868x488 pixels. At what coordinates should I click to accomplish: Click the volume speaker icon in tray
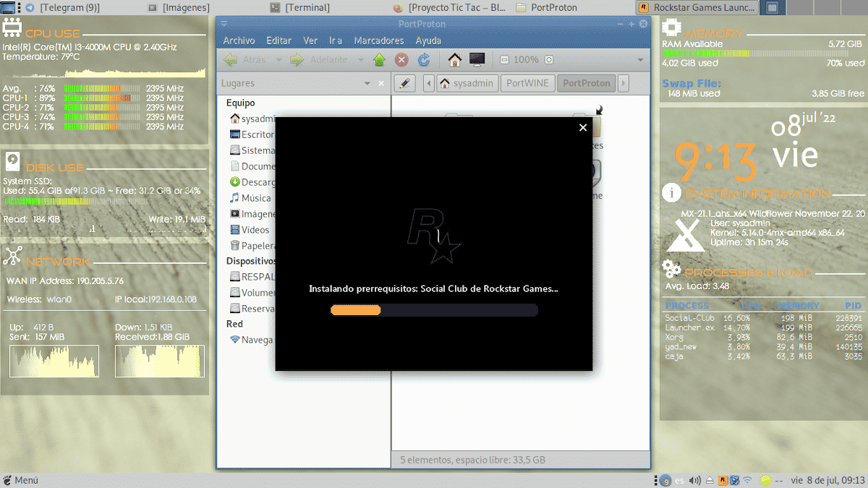click(x=695, y=480)
